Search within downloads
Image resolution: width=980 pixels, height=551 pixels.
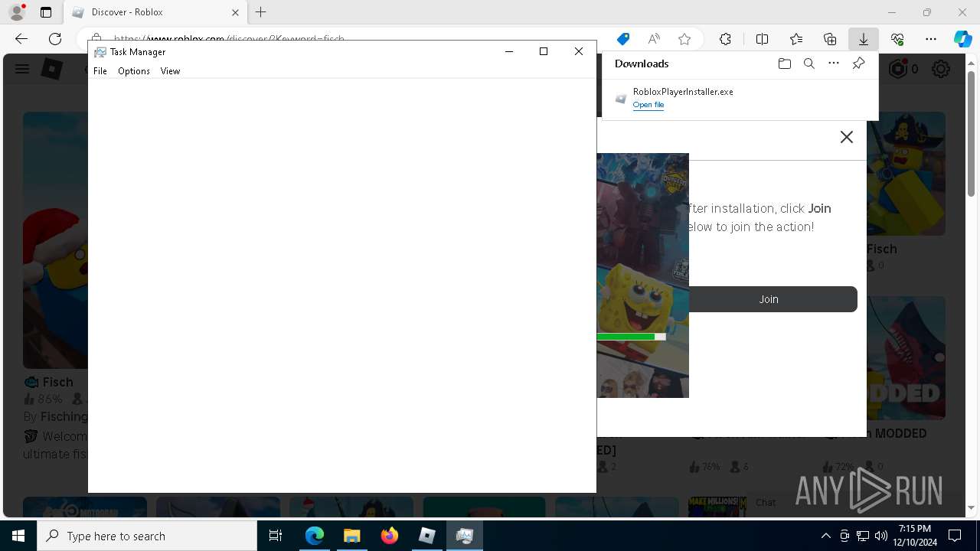[808, 64]
